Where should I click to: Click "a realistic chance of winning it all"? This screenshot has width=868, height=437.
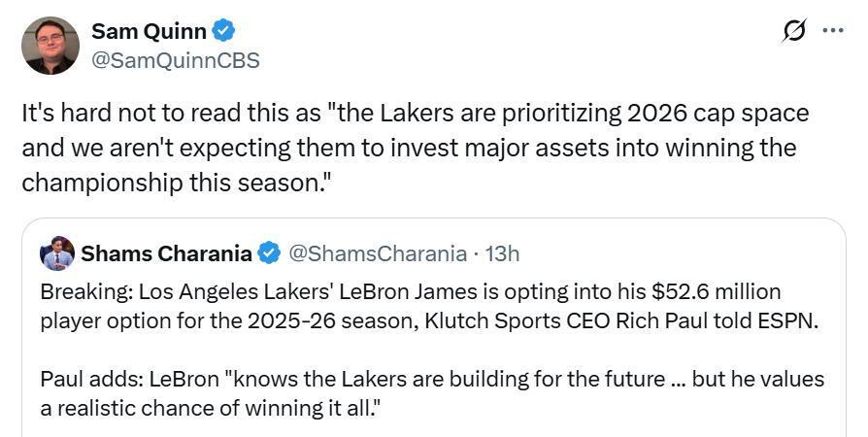coord(209,409)
